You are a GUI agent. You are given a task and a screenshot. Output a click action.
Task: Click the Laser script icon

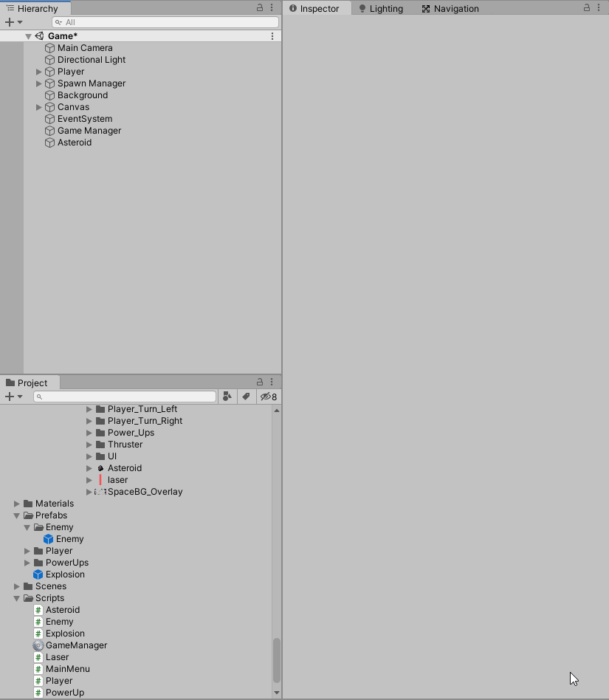38,657
